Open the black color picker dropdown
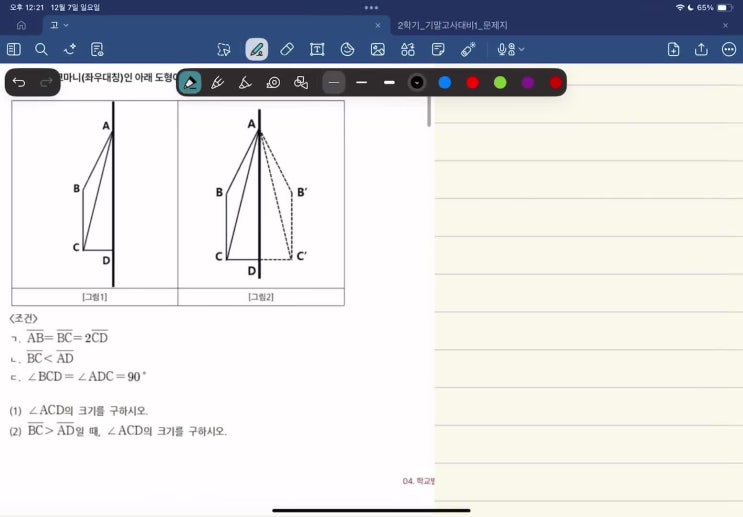 pos(417,82)
